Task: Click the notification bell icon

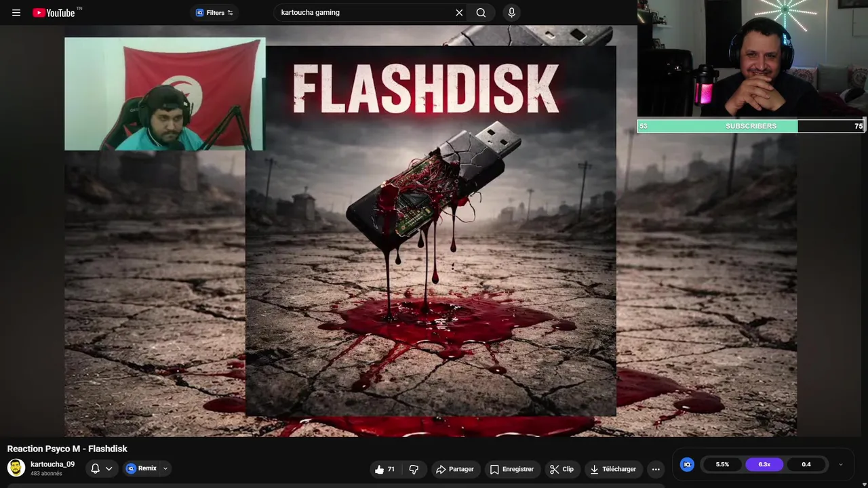Action: [x=96, y=468]
